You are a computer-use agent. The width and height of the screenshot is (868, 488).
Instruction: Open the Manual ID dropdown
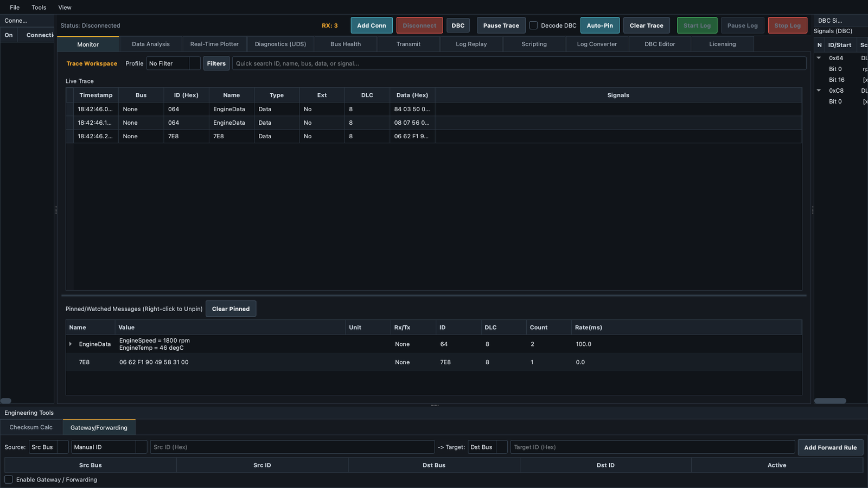[x=109, y=447]
